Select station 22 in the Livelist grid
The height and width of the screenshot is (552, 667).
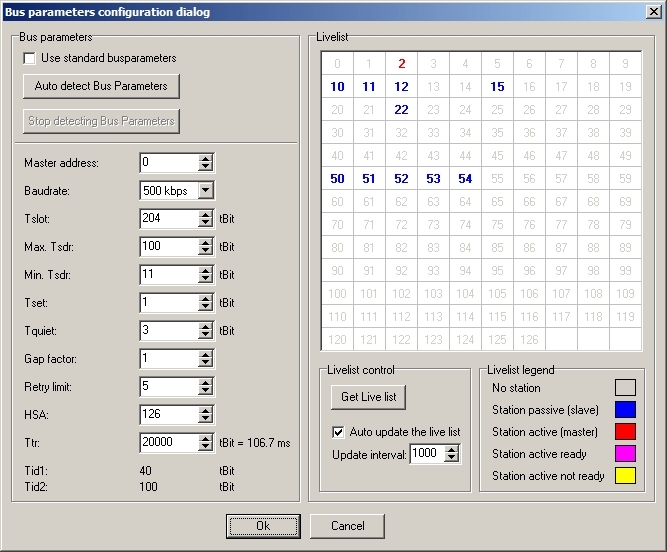(x=401, y=110)
